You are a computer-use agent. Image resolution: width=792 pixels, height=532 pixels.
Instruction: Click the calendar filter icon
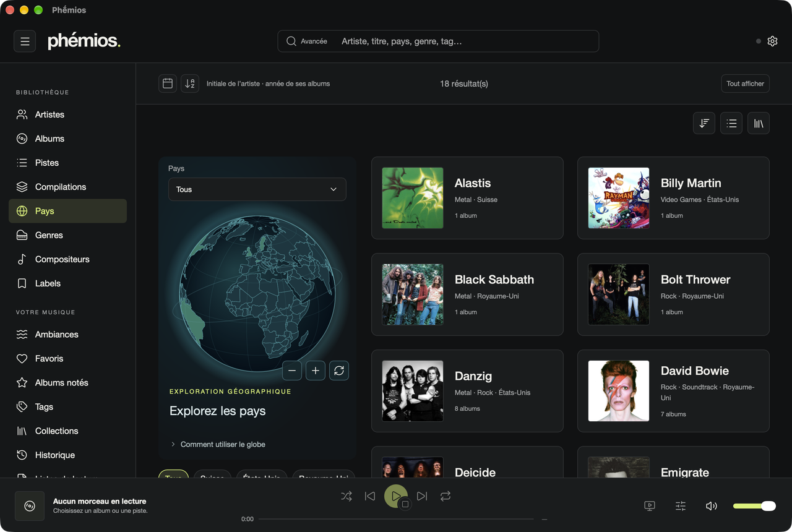tap(168, 84)
